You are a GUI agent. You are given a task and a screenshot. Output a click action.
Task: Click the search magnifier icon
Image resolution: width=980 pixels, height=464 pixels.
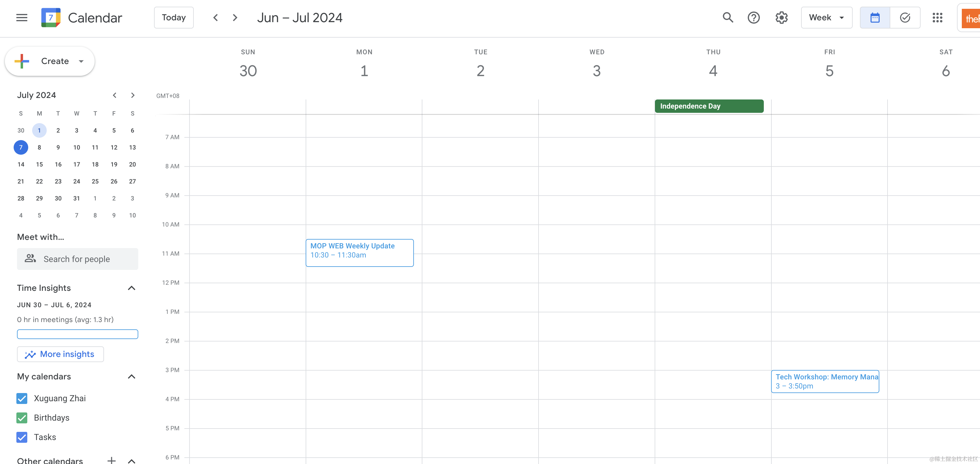coord(727,18)
